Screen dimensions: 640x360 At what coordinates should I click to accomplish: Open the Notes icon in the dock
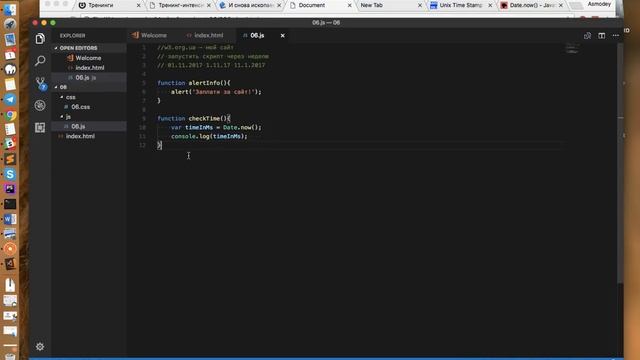click(10, 84)
